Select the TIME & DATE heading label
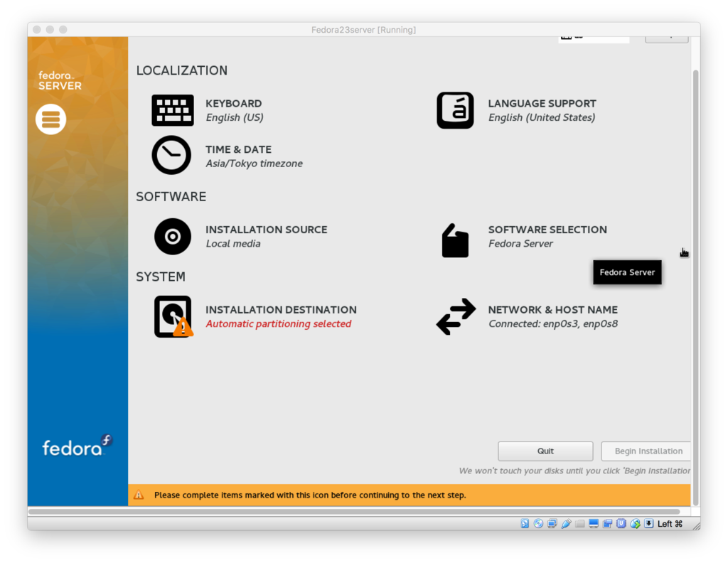The width and height of the screenshot is (728, 563). [238, 149]
